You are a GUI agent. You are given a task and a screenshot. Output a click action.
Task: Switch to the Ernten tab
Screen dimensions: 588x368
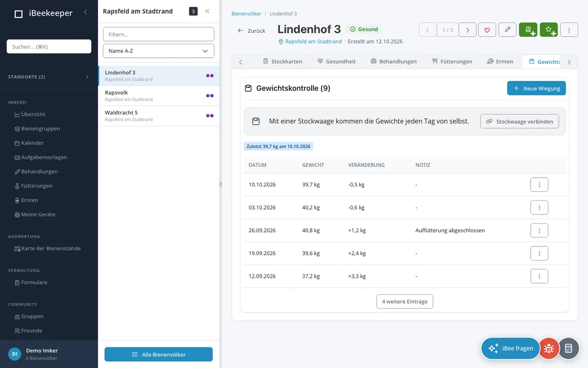[500, 62]
